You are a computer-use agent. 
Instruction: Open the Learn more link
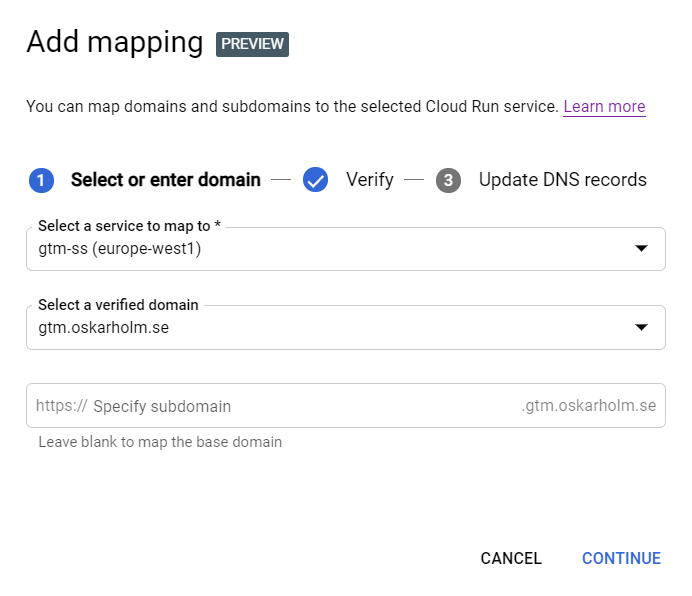pyautogui.click(x=604, y=106)
